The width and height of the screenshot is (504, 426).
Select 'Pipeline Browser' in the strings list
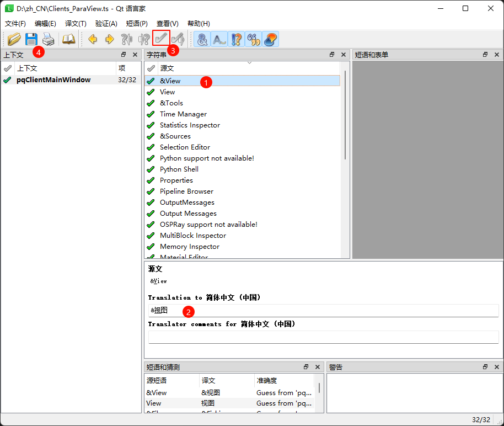pyautogui.click(x=186, y=191)
